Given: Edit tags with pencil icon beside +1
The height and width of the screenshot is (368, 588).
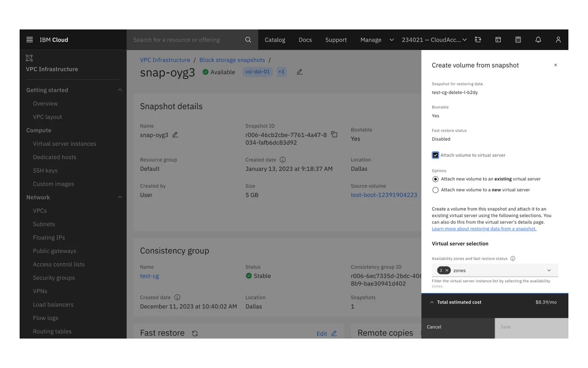Looking at the screenshot, I should pos(299,72).
